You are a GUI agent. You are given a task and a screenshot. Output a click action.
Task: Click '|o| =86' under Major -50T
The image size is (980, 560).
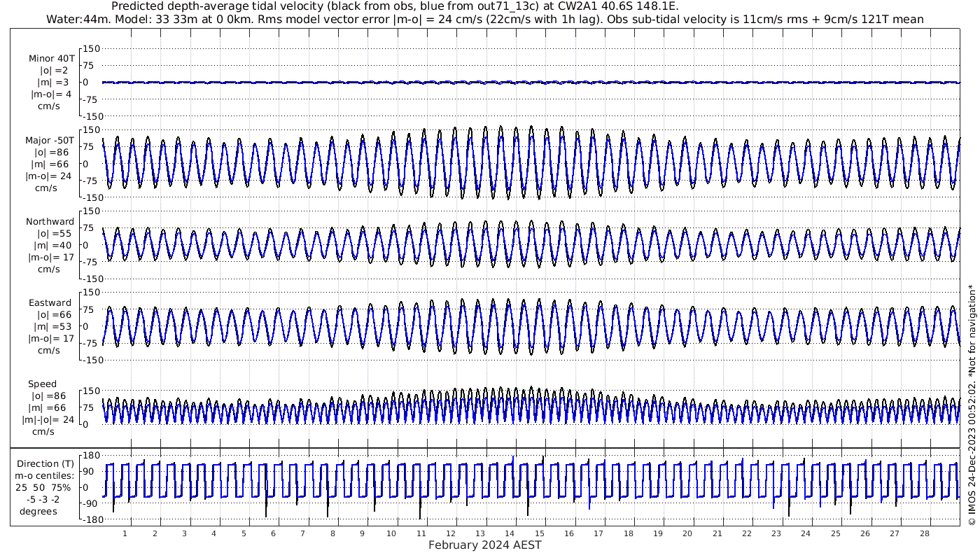pyautogui.click(x=52, y=152)
